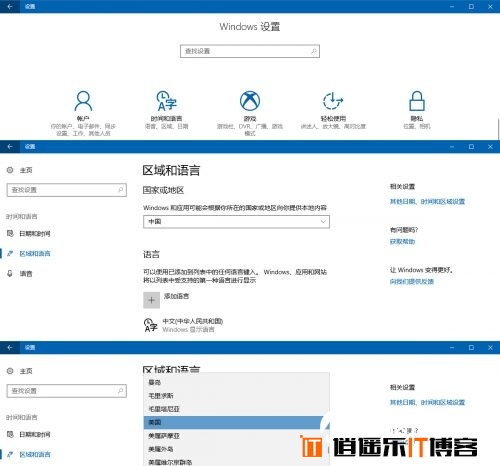Image resolution: width=500 pixels, height=466 pixels.
Task: Choose 毛里塔尼亚 in the open country list
Action: pos(236,409)
